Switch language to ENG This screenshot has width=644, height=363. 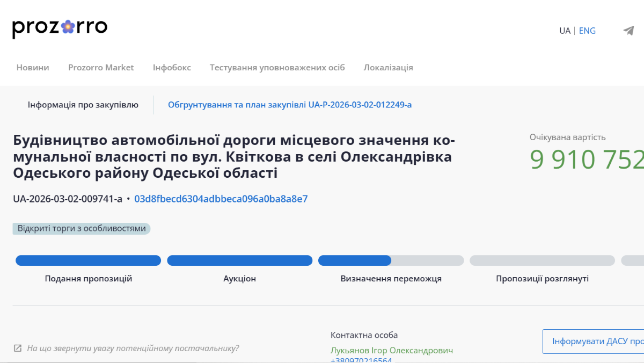pos(587,31)
